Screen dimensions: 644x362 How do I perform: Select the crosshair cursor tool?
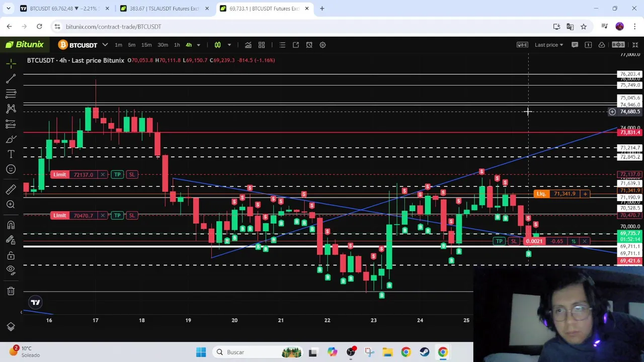coord(11,63)
